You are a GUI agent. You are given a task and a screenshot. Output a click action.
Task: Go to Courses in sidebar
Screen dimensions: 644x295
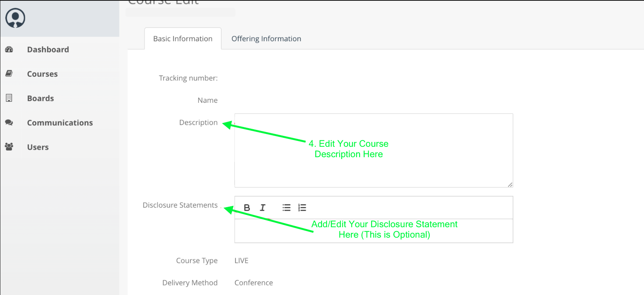click(42, 74)
